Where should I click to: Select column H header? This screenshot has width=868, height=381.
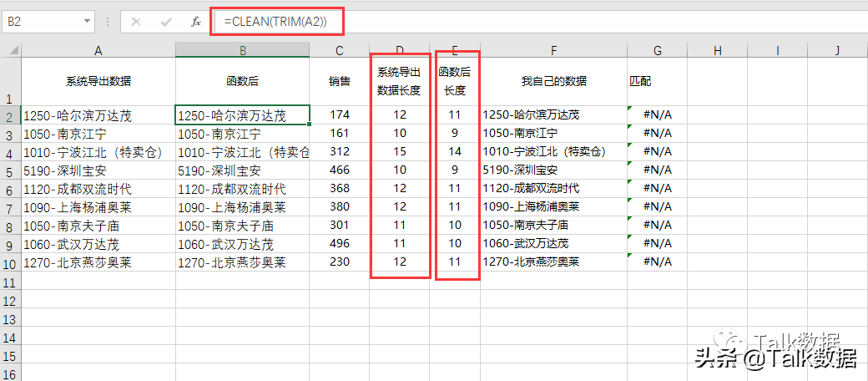click(718, 51)
